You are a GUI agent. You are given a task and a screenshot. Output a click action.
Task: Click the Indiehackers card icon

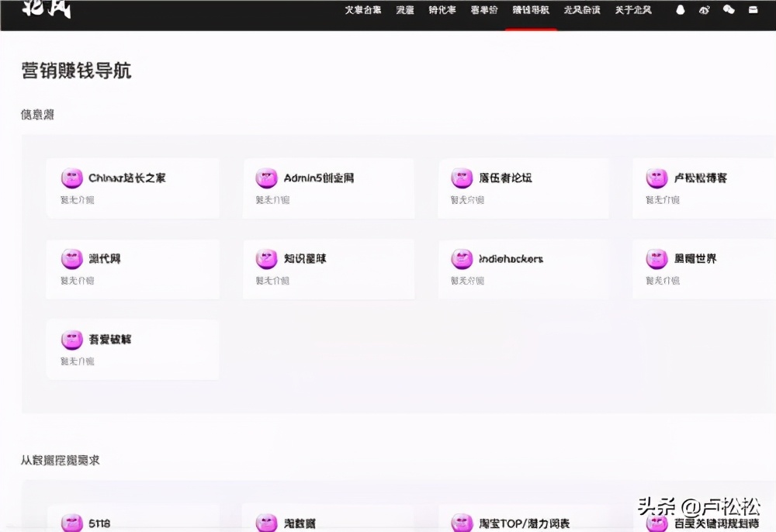pos(462,258)
